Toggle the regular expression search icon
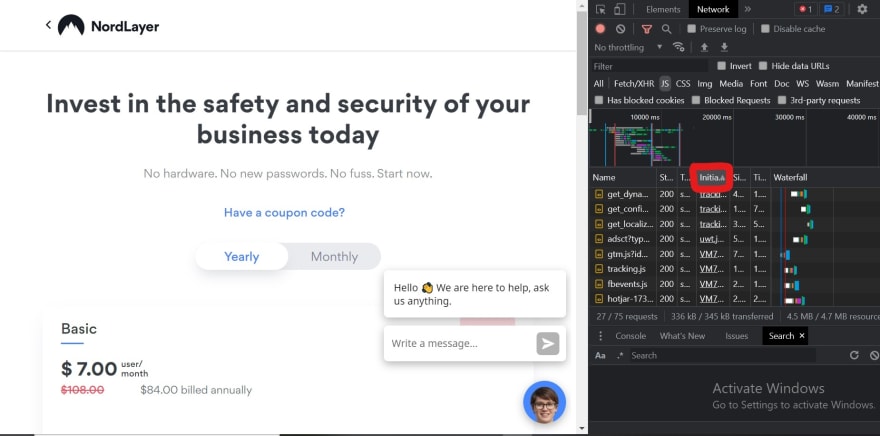Viewport: 880px width, 436px height. click(620, 355)
